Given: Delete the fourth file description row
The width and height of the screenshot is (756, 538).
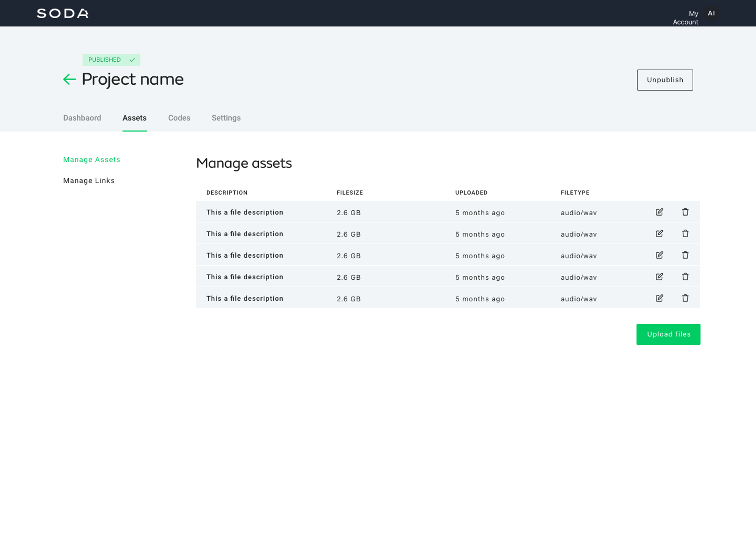Looking at the screenshot, I should (685, 277).
